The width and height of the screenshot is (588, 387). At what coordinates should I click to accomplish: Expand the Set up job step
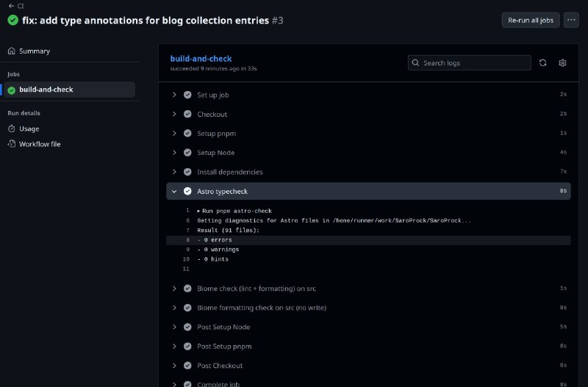[174, 95]
